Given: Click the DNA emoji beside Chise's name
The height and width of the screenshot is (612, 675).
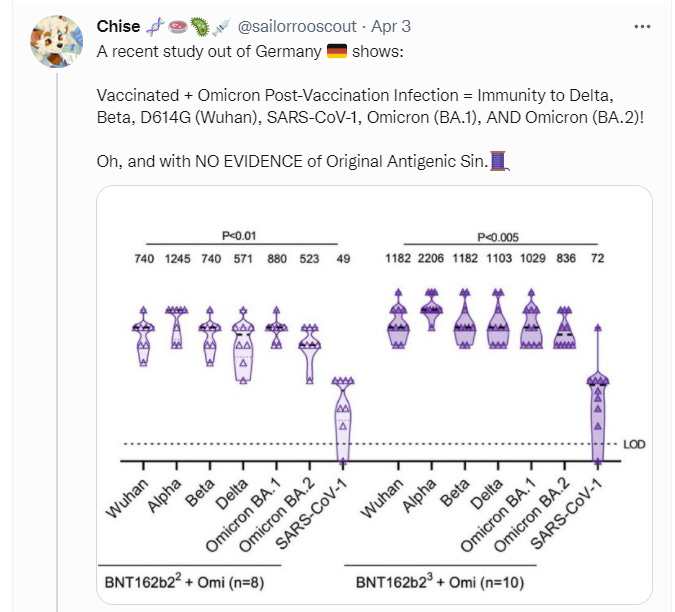Looking at the screenshot, I should (x=154, y=27).
